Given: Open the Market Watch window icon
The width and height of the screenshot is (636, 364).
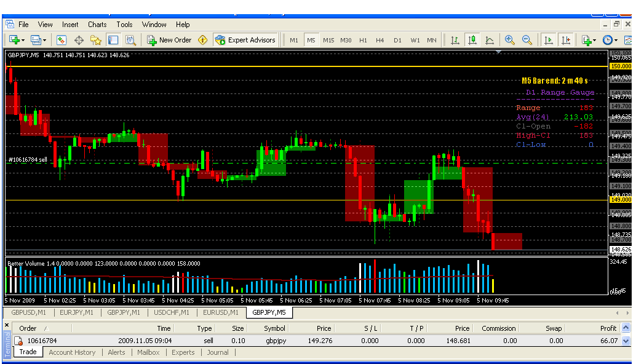Looking at the screenshot, I should (62, 40).
